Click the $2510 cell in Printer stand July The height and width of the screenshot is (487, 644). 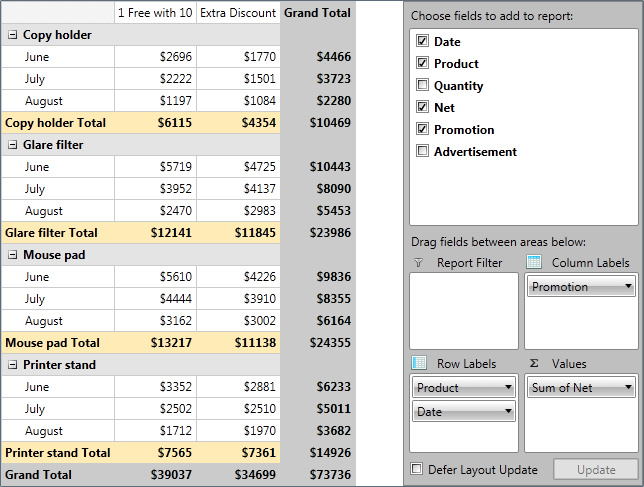238,409
